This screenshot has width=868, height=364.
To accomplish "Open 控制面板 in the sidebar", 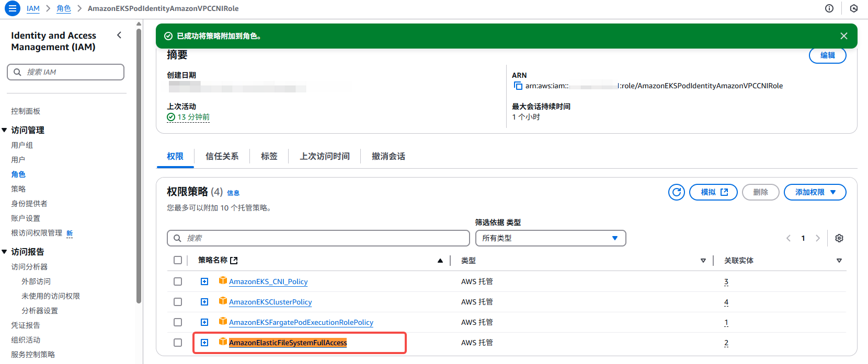I will point(26,111).
